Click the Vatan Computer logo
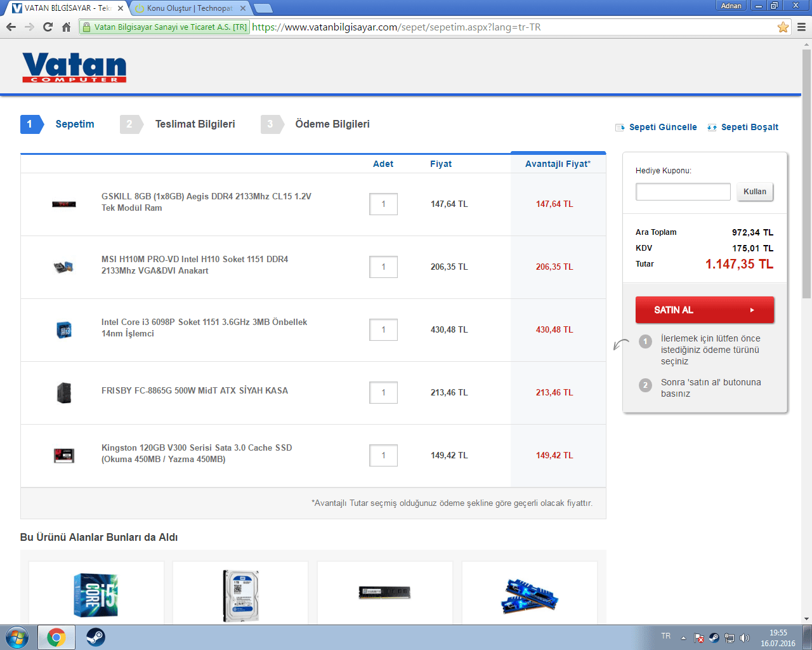The height and width of the screenshot is (650, 812). coord(74,67)
